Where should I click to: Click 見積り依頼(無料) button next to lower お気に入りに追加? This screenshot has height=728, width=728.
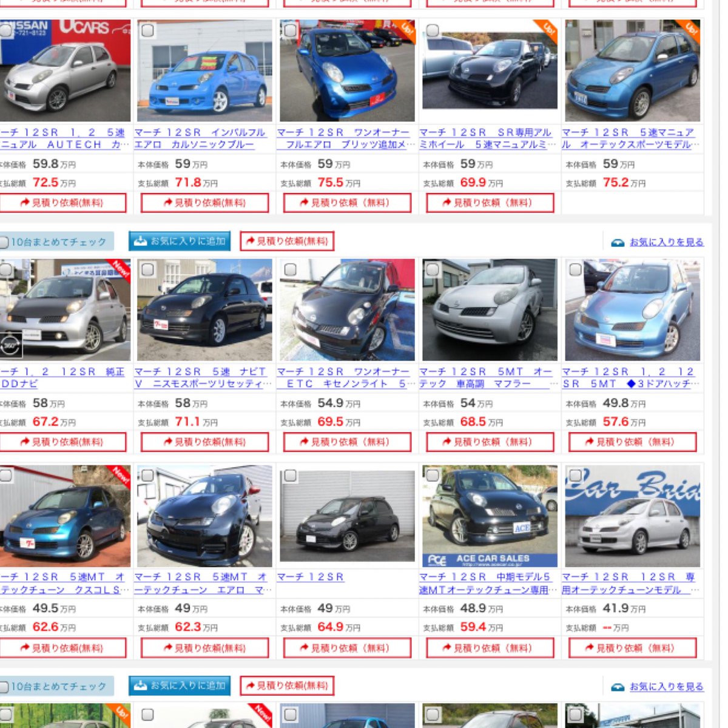[287, 686]
